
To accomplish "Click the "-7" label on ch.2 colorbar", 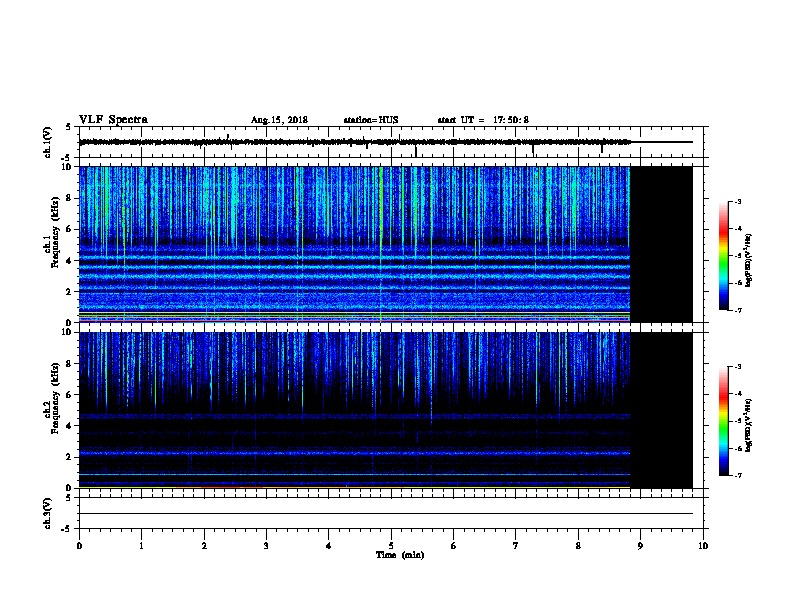I will click(738, 475).
